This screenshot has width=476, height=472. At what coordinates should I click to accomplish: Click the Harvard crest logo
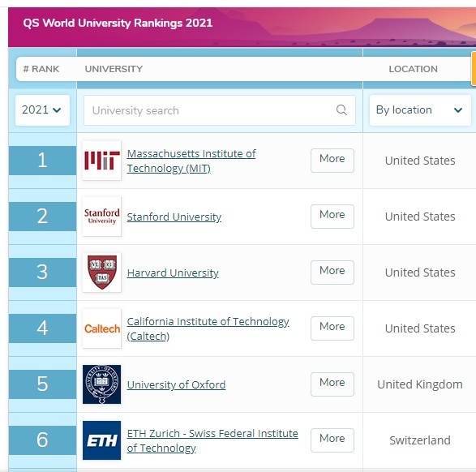tap(101, 272)
